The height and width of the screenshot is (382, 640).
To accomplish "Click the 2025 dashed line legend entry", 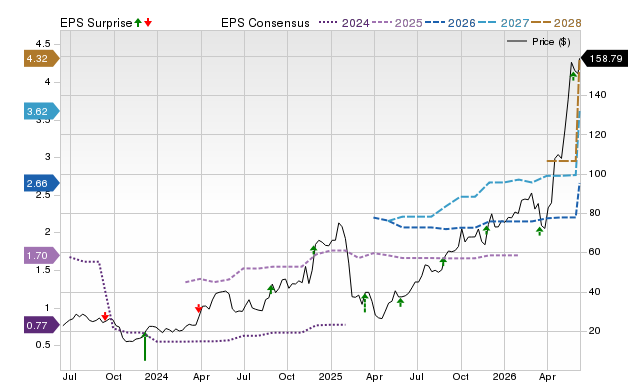I will point(397,23).
